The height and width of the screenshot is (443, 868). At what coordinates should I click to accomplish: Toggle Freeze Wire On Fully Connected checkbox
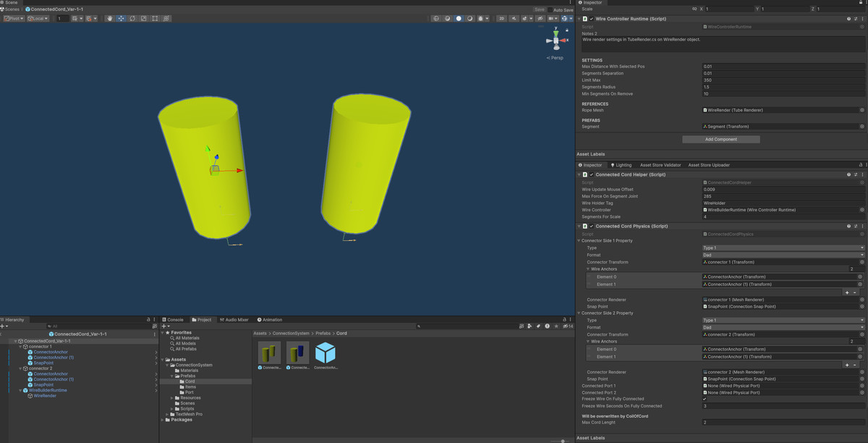(x=705, y=399)
